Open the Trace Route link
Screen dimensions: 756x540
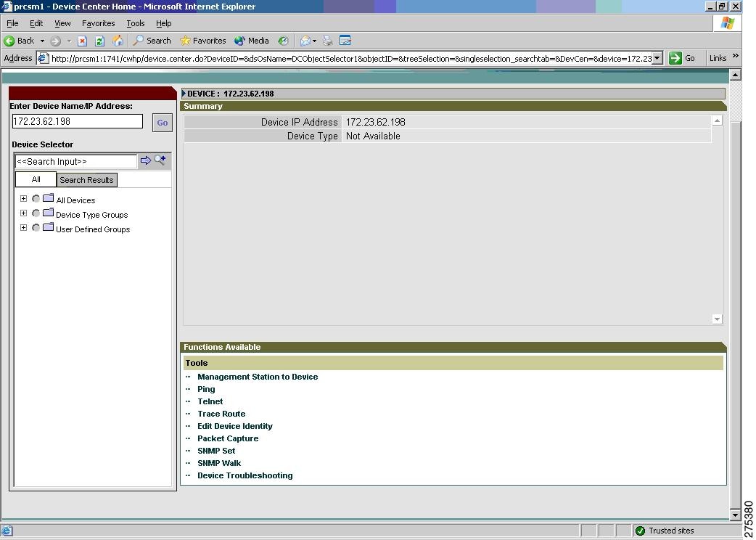(x=221, y=414)
